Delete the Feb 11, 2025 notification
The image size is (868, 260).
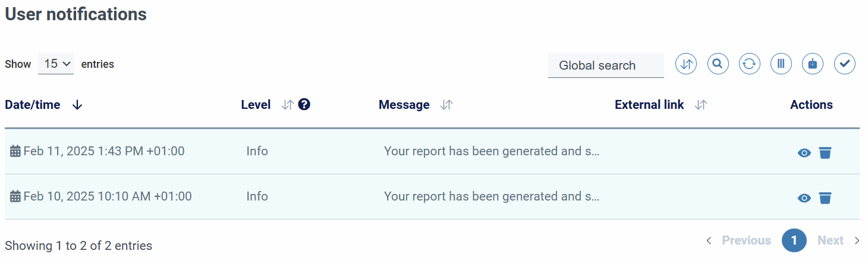pyautogui.click(x=825, y=153)
